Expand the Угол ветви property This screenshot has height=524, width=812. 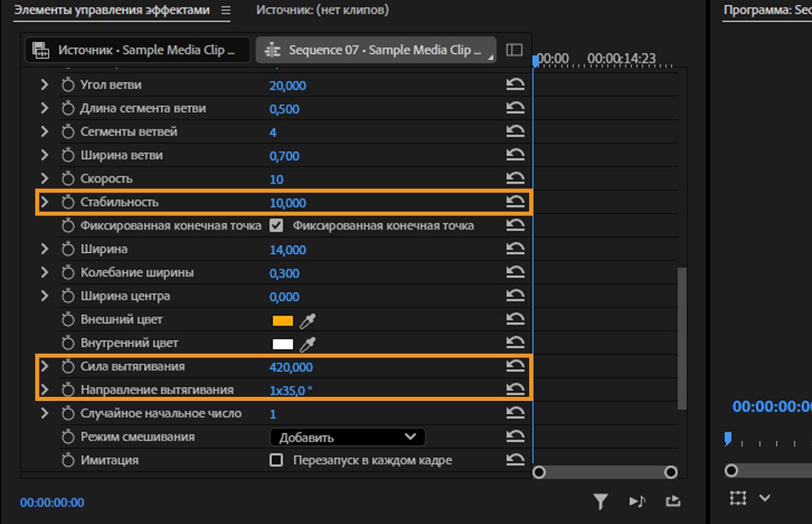point(45,85)
